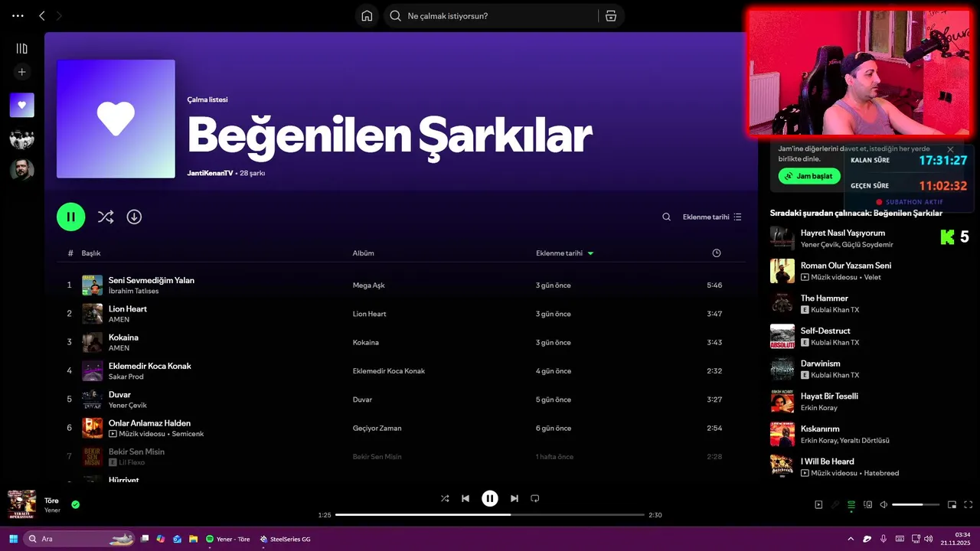Viewport: 980px width, 551px height.
Task: Sort by duration clock column icon
Action: pyautogui.click(x=716, y=253)
